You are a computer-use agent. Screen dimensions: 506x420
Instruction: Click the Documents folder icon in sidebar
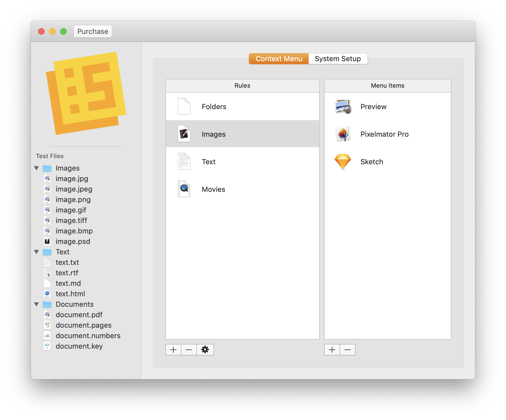[x=47, y=304]
